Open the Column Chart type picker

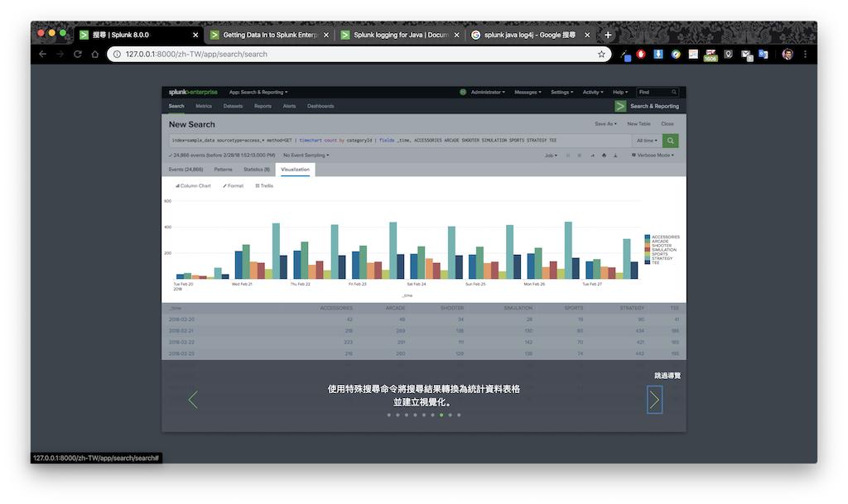193,186
